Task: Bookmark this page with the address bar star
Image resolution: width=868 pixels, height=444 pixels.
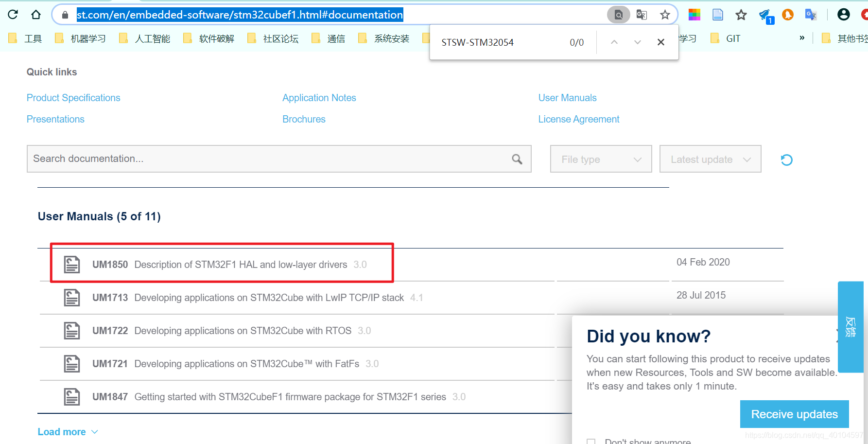Action: click(665, 15)
